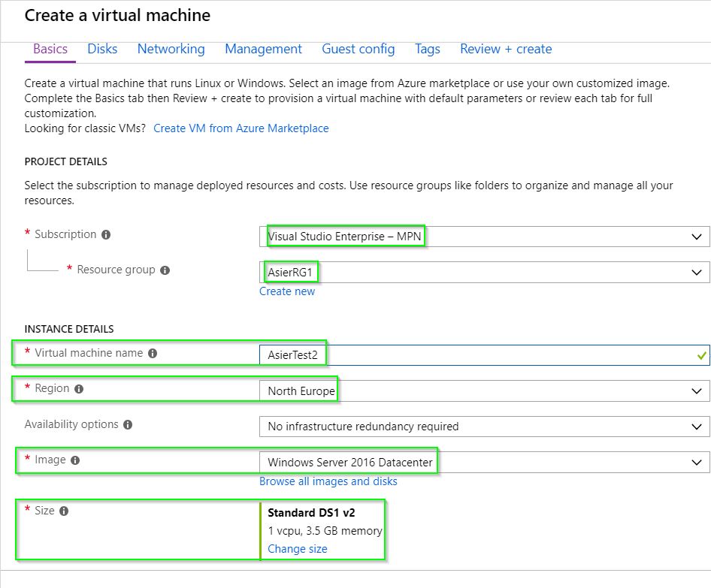
Task: Click the Change size link
Action: (298, 549)
